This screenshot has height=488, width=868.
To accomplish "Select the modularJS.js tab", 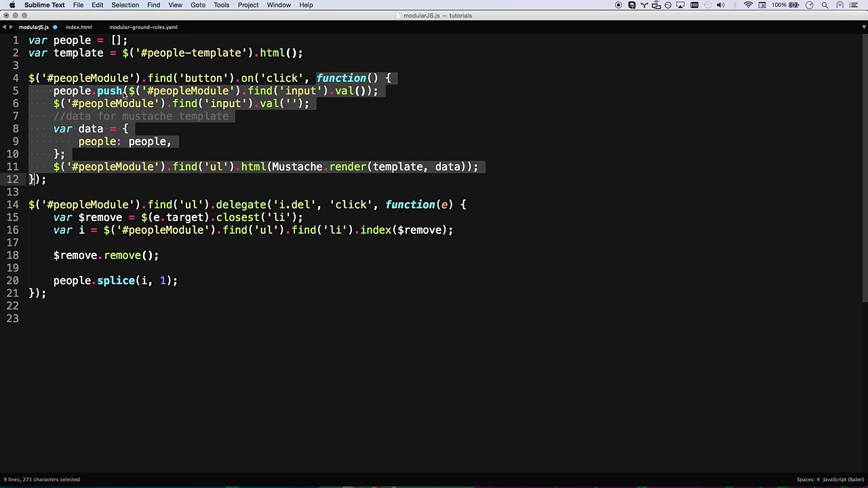I will [x=34, y=27].
